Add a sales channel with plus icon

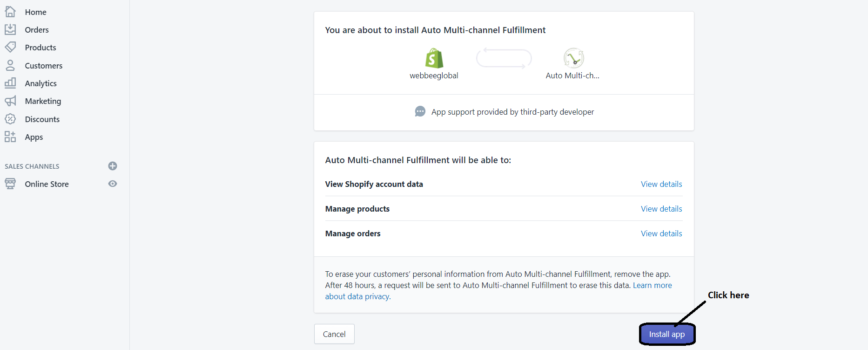pos(113,166)
